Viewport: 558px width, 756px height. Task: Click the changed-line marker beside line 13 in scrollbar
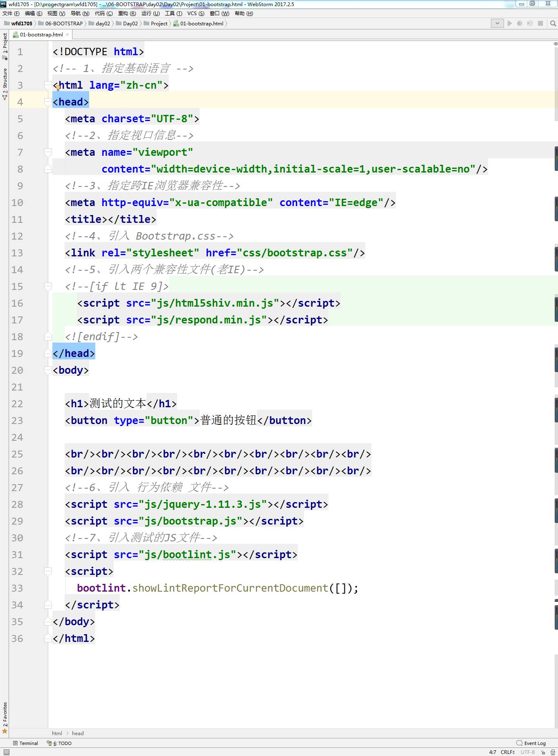pyautogui.click(x=556, y=259)
